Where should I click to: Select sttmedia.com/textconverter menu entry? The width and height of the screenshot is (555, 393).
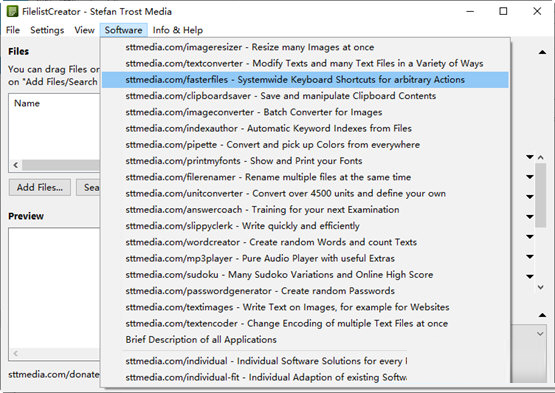pyautogui.click(x=305, y=63)
